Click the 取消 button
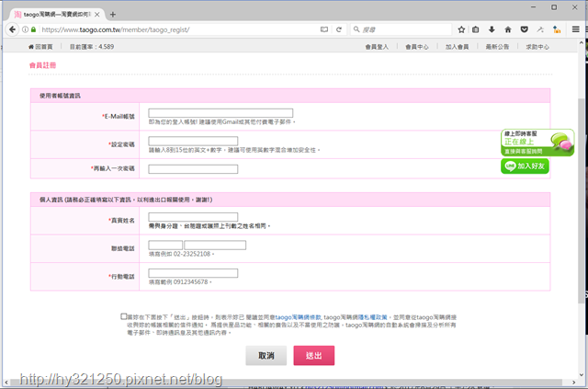This screenshot has width=588, height=389. click(x=266, y=355)
